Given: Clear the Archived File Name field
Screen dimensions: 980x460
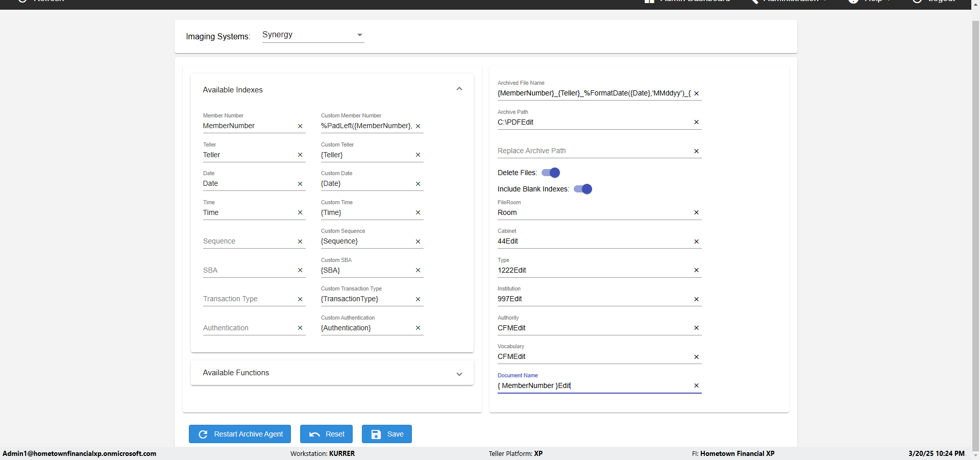Looking at the screenshot, I should pyautogui.click(x=696, y=93).
